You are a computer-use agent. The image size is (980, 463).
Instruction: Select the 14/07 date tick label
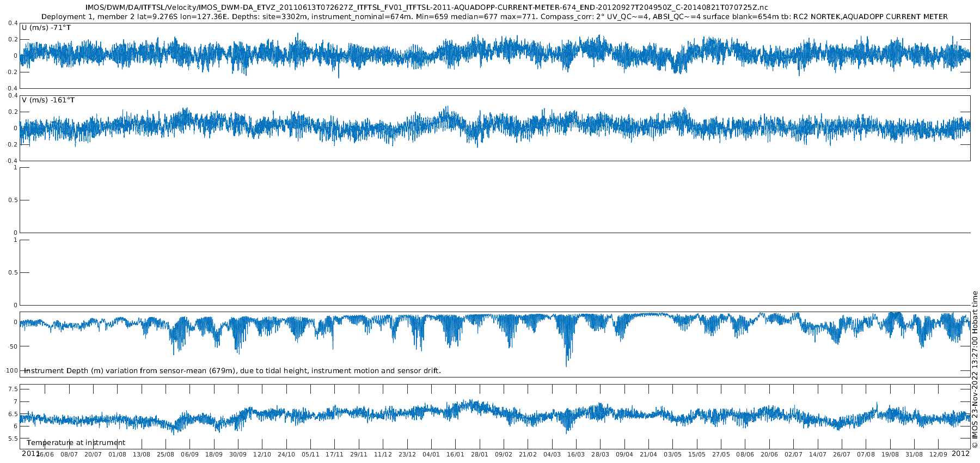818,455
